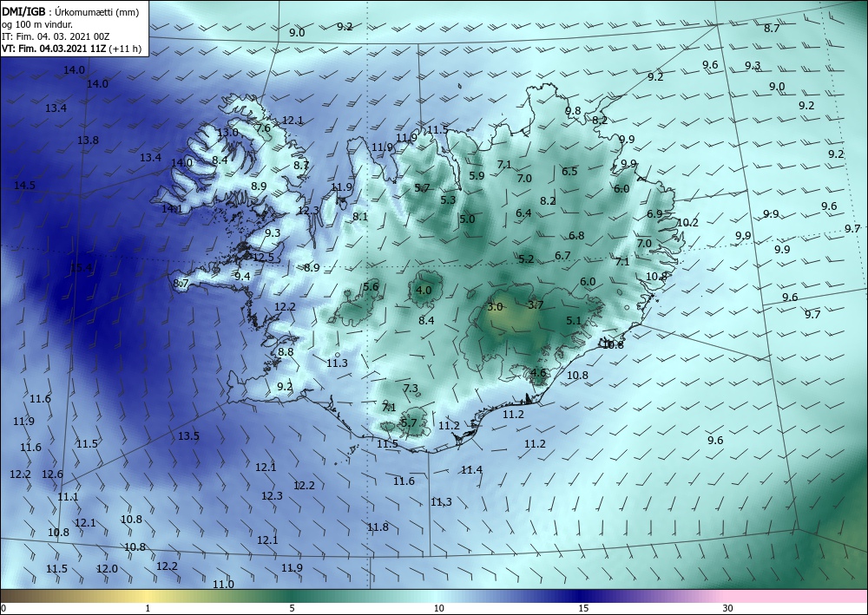Click the 9.8 value label

tap(572, 111)
